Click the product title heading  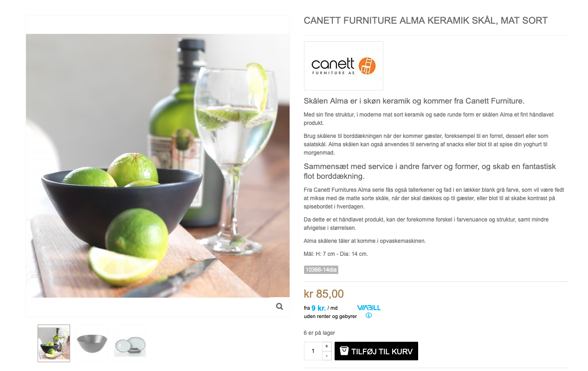[426, 20]
